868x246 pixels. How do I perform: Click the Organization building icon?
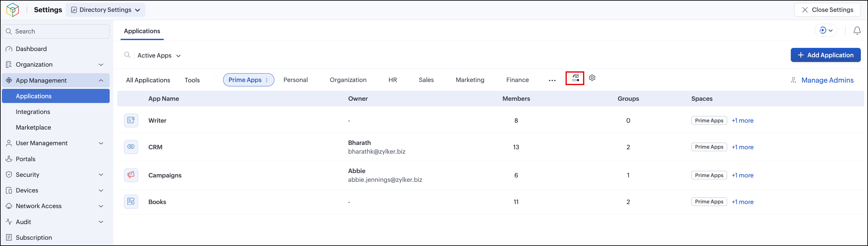9,64
